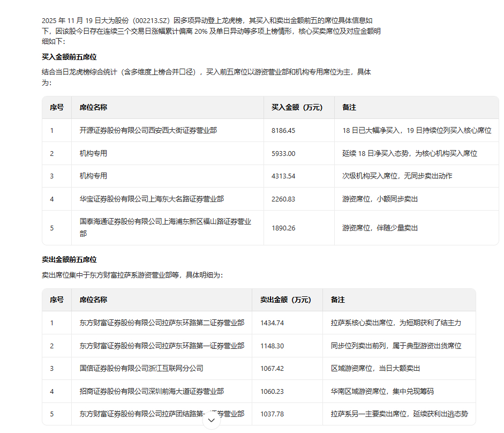The width and height of the screenshot is (504, 433).
Task: Click the sell amount 1037.78
Action: (x=272, y=414)
